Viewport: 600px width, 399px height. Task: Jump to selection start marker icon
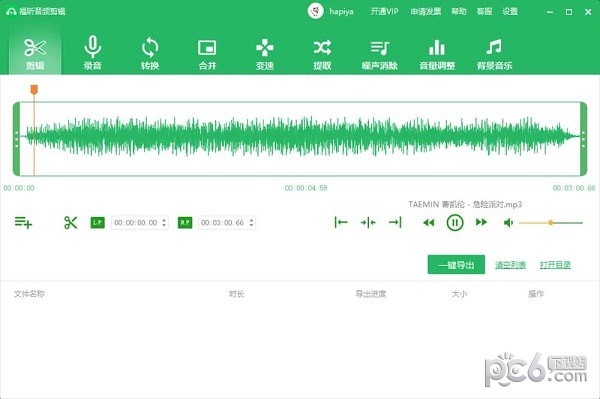(x=341, y=222)
